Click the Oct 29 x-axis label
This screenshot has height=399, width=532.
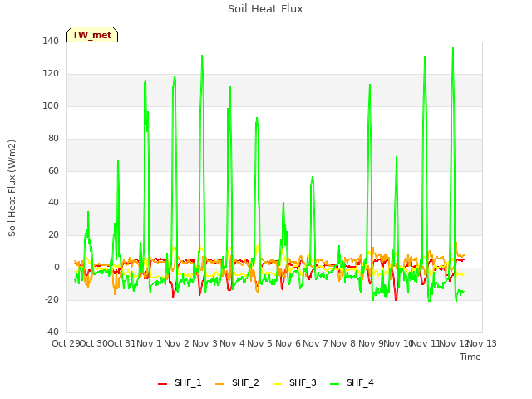point(66,343)
